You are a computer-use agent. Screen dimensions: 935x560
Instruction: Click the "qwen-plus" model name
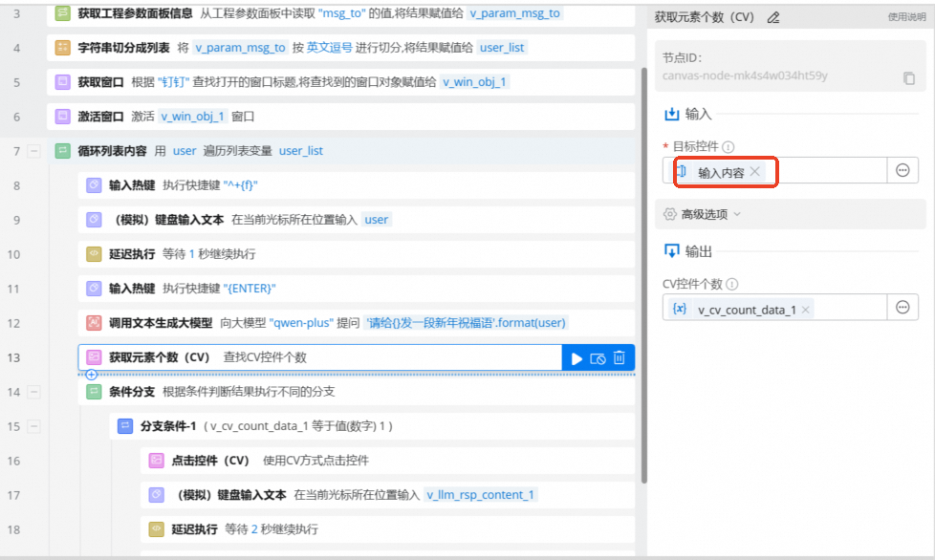(x=301, y=323)
